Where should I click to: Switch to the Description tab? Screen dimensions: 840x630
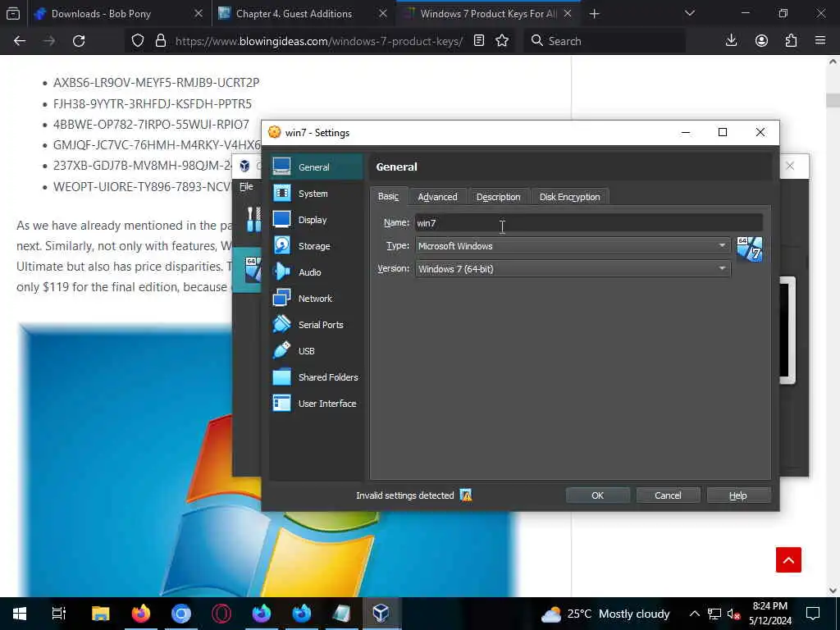click(498, 197)
